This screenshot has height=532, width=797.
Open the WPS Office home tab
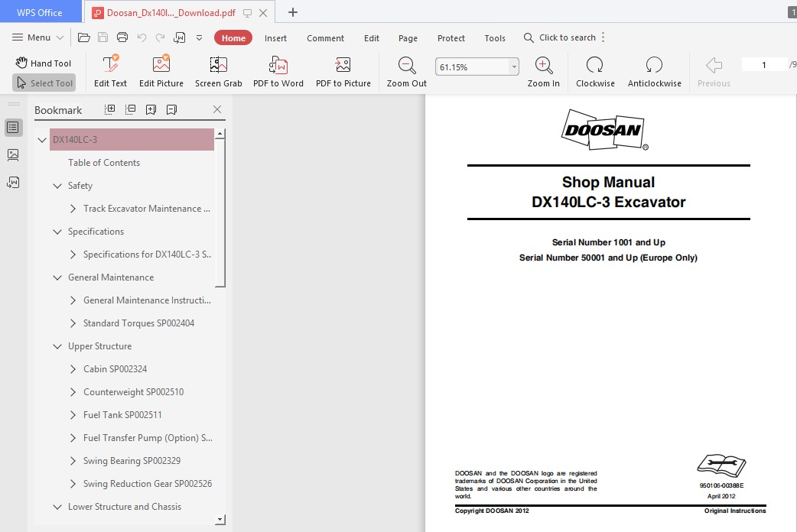pyautogui.click(x=40, y=13)
